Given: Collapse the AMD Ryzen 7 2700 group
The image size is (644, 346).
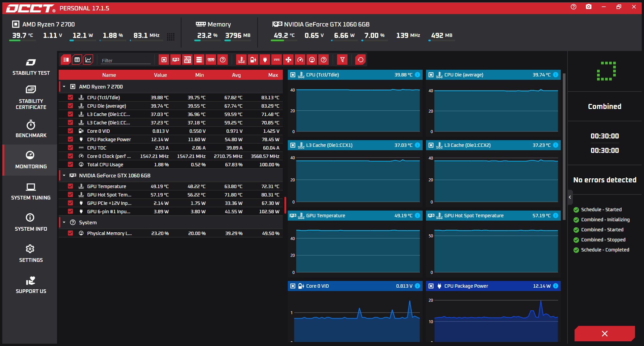Looking at the screenshot, I should tap(64, 86).
